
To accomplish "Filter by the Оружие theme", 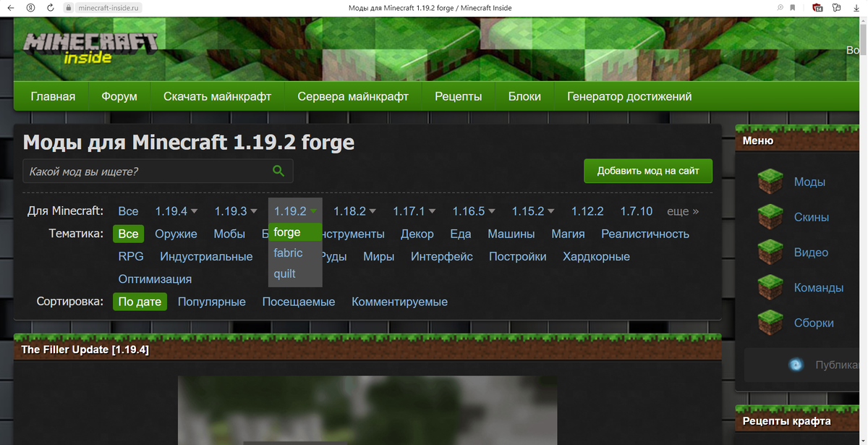I will pyautogui.click(x=176, y=234).
